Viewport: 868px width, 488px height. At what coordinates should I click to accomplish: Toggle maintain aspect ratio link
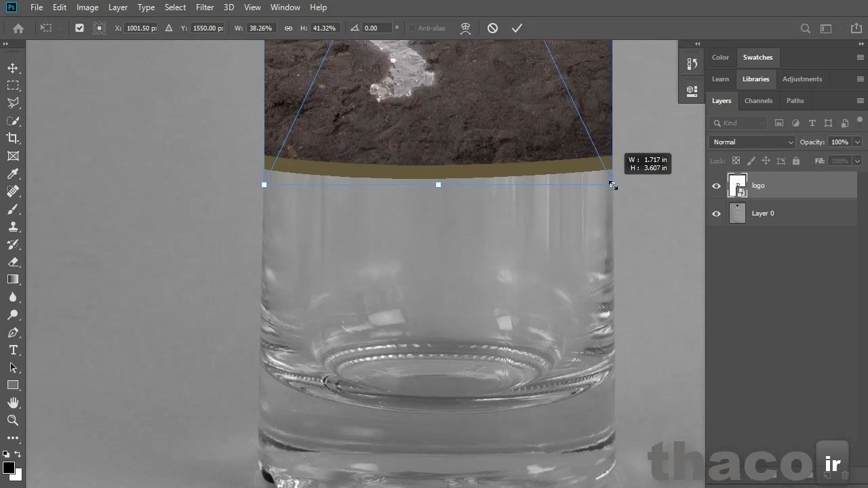click(288, 28)
